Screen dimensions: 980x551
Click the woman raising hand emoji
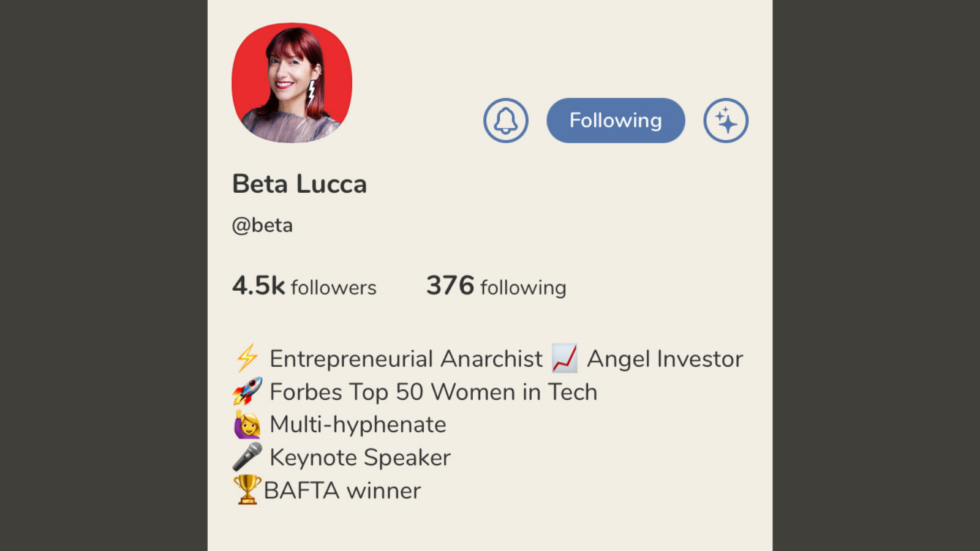247,424
